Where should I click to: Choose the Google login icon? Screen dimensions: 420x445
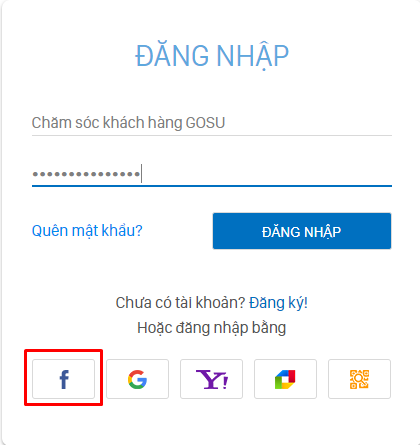[137, 379]
